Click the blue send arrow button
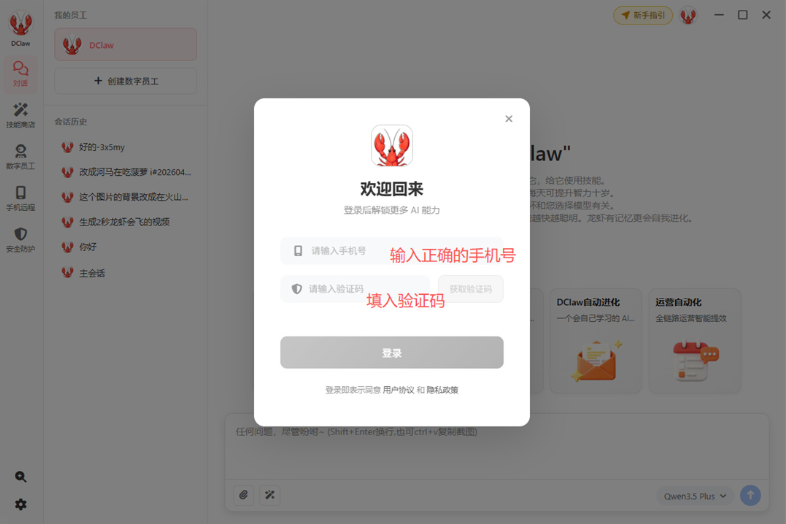Image resolution: width=786 pixels, height=524 pixels. [x=750, y=495]
